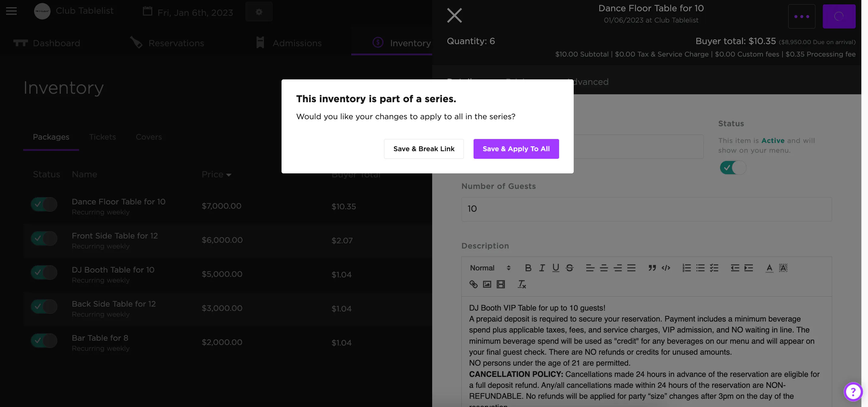Screen dimensions: 868x407
Task: Pick a text color in editor toolbar
Action: (769, 268)
